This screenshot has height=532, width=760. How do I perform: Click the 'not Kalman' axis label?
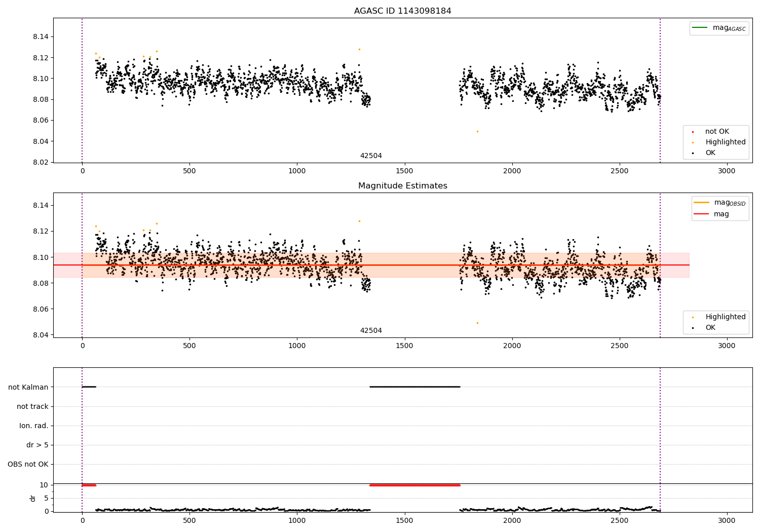28,387
